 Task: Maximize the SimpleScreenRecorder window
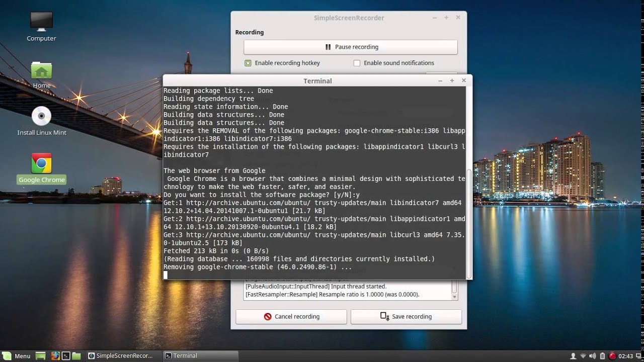pyautogui.click(x=446, y=18)
